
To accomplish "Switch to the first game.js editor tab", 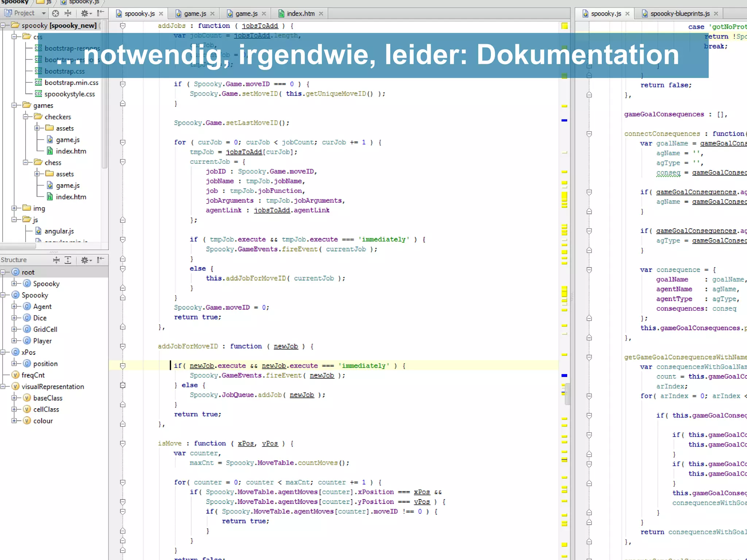I will (195, 13).
